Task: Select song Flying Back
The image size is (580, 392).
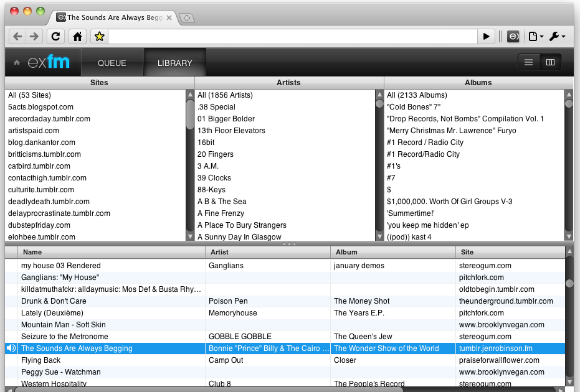Action: coord(285,360)
